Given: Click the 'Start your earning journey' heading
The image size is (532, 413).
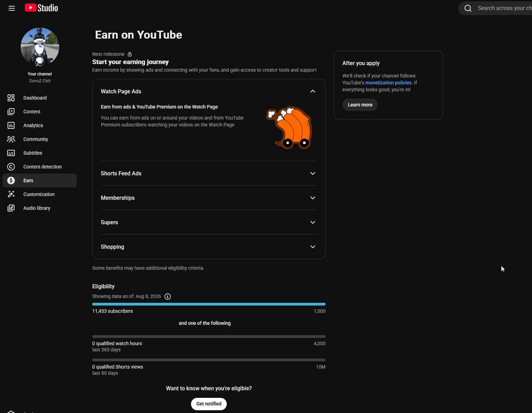Looking at the screenshot, I should (x=130, y=62).
